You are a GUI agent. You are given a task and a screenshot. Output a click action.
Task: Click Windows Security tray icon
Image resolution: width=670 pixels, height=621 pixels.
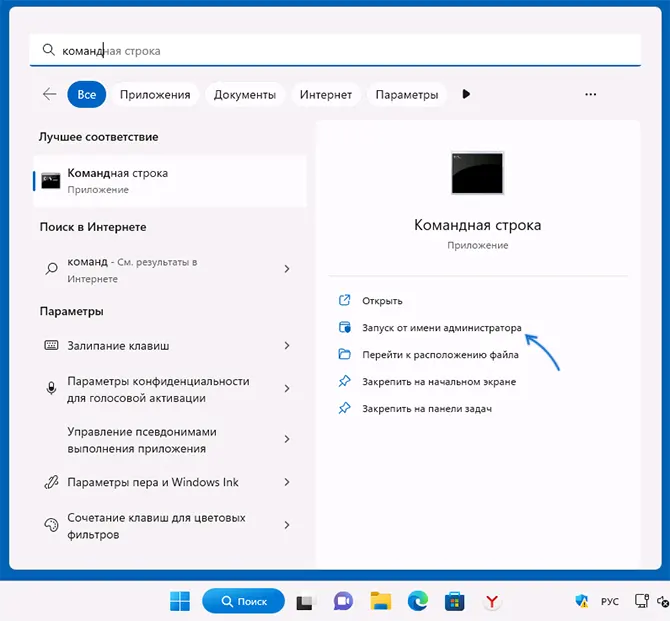coord(582,601)
